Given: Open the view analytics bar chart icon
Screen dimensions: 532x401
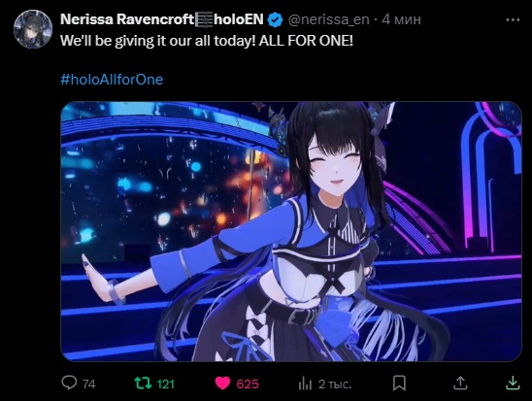Looking at the screenshot, I should click(305, 384).
